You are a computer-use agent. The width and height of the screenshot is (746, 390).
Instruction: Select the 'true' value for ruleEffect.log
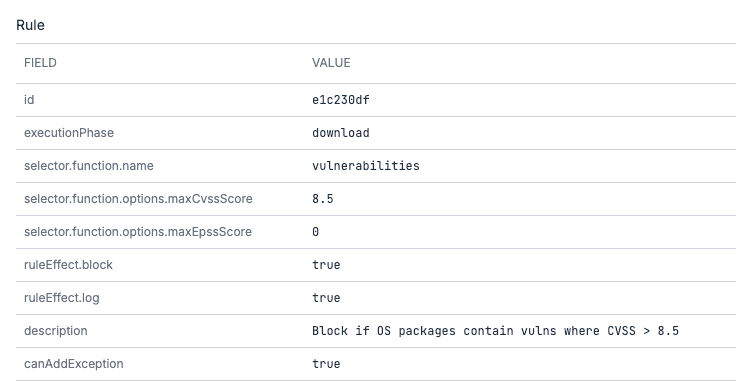coord(326,298)
